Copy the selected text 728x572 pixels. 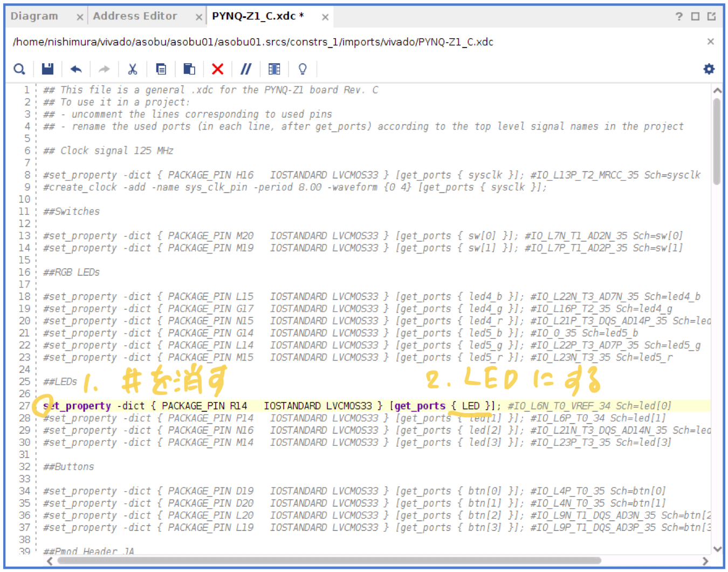[x=161, y=69]
